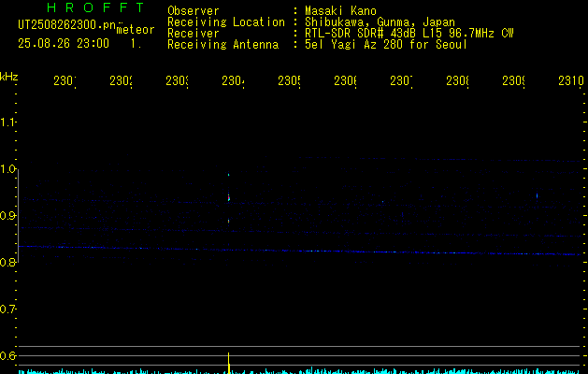Click the 0.7 kHz axis label
The image size is (588, 374).
(7, 309)
